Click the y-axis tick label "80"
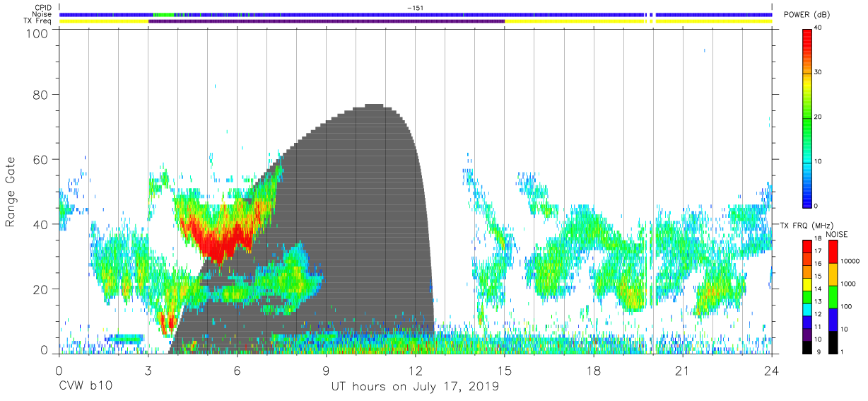Screen dimensions: 868x401 click(41, 95)
